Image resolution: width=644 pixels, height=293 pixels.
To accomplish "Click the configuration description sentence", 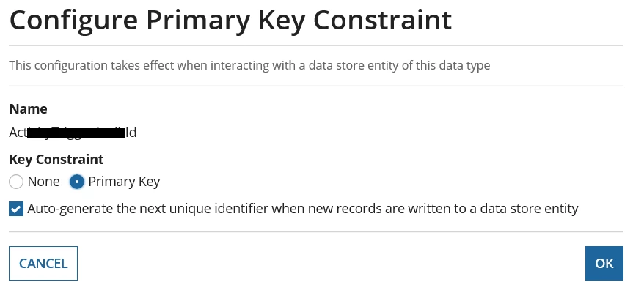I will (x=249, y=65).
